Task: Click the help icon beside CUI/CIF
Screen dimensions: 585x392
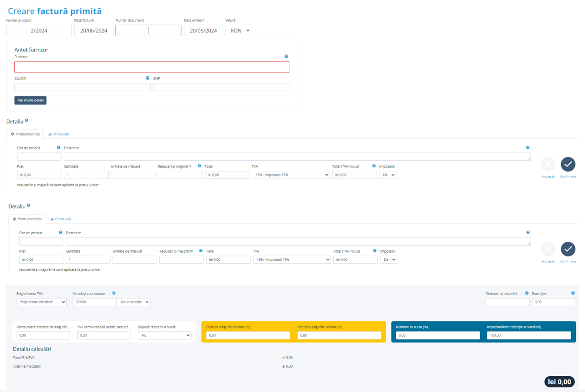Action: pos(147,78)
